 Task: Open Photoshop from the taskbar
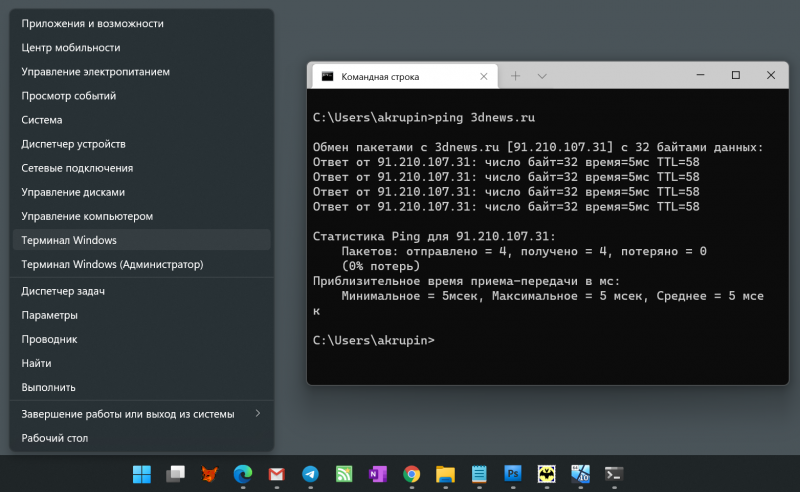coord(513,474)
